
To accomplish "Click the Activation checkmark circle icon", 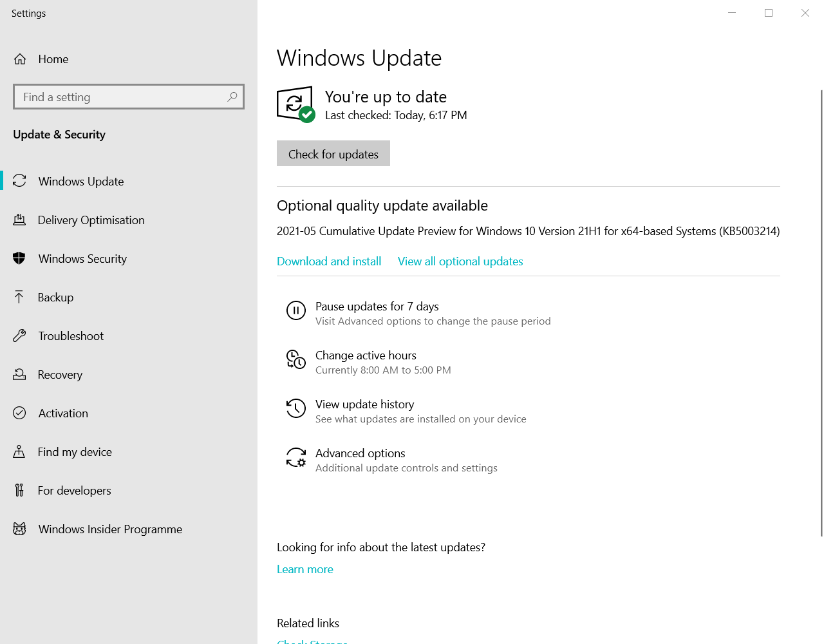I will tap(19, 413).
